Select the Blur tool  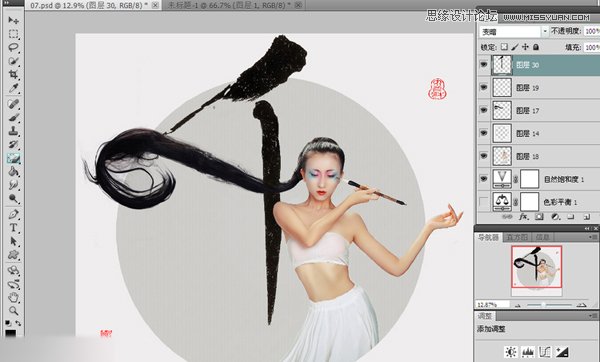pos(13,185)
